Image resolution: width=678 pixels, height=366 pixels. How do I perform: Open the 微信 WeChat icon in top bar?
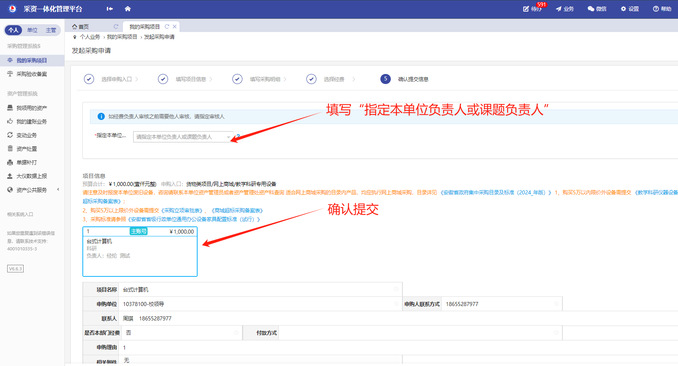click(x=591, y=9)
